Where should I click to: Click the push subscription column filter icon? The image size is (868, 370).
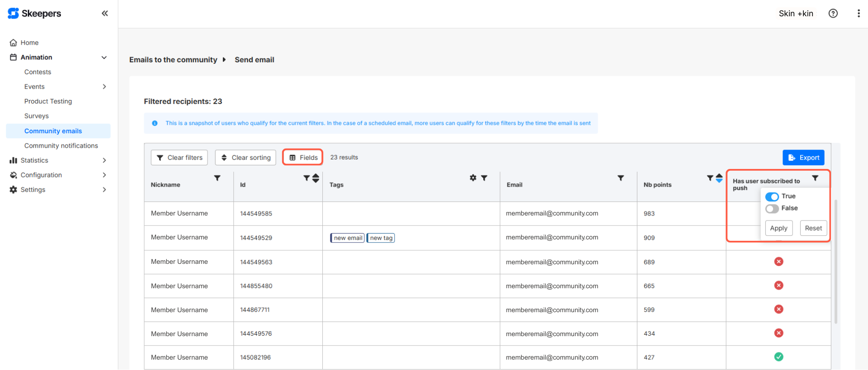tap(815, 178)
